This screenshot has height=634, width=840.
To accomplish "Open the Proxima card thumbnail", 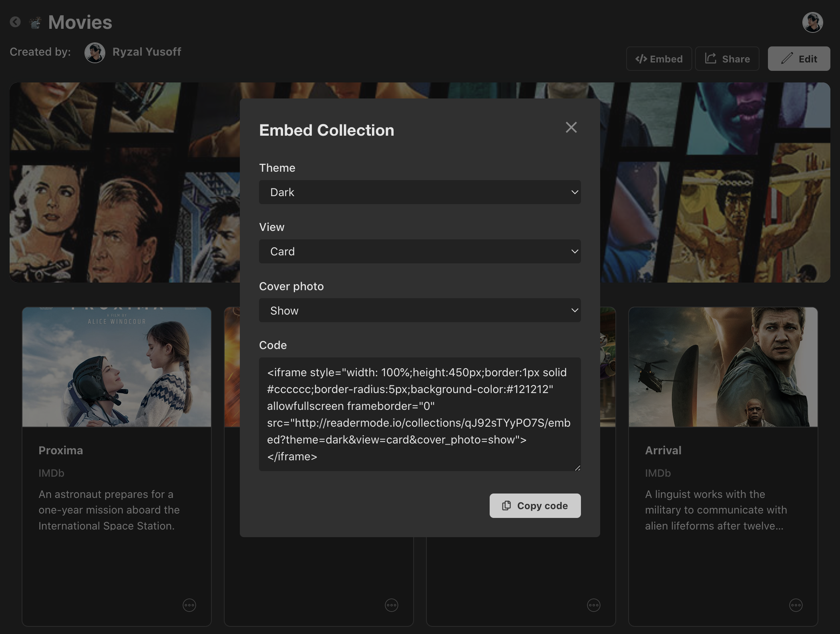I will tap(117, 367).
